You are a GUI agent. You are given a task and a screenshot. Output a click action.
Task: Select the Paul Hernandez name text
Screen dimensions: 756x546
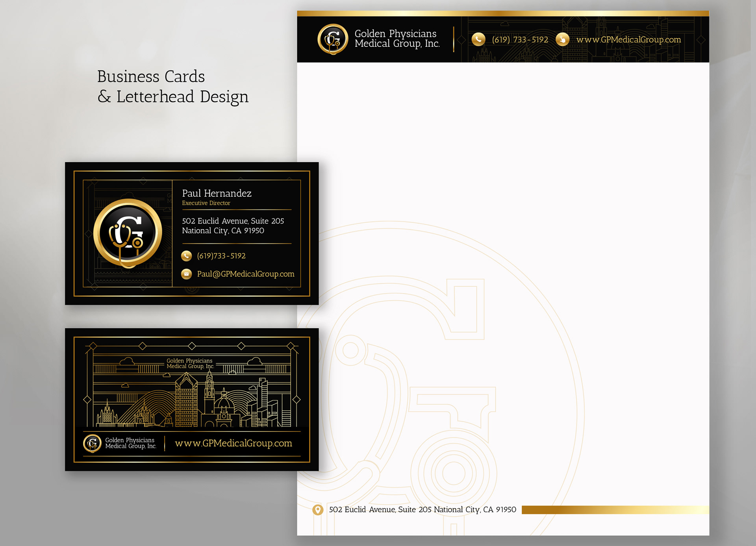pyautogui.click(x=217, y=193)
